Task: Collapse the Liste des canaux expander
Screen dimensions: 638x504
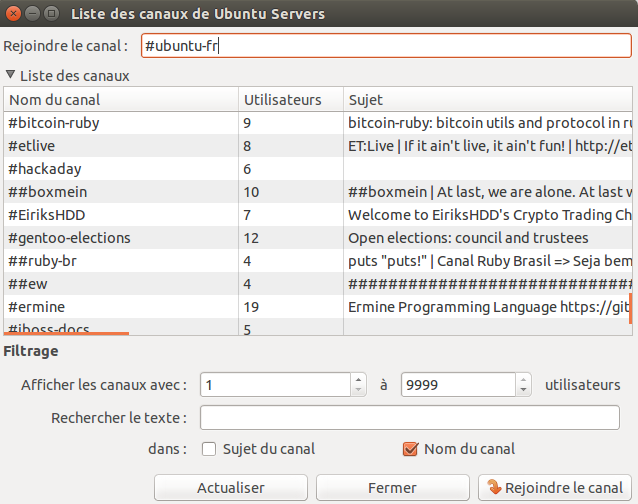Action: [x=11, y=75]
